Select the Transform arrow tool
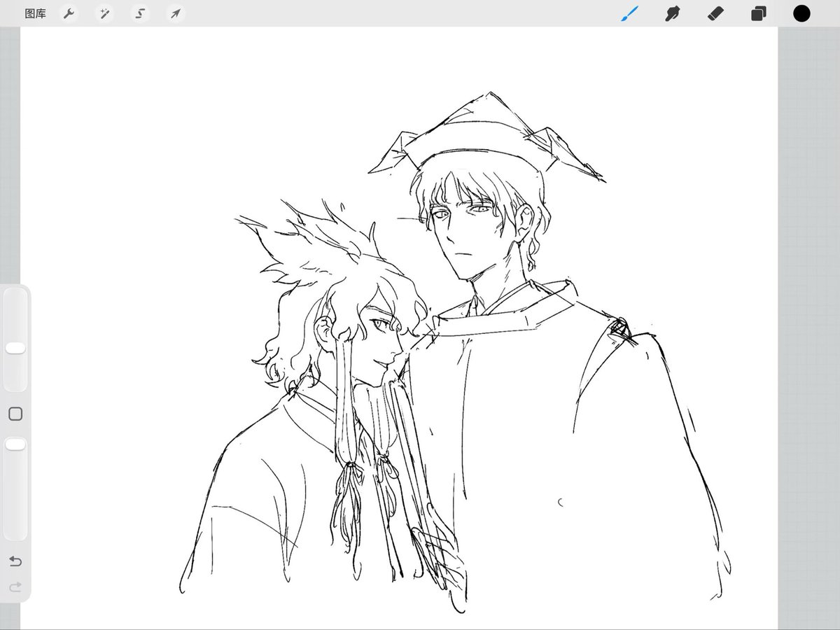This screenshot has width=840, height=630. [x=176, y=13]
